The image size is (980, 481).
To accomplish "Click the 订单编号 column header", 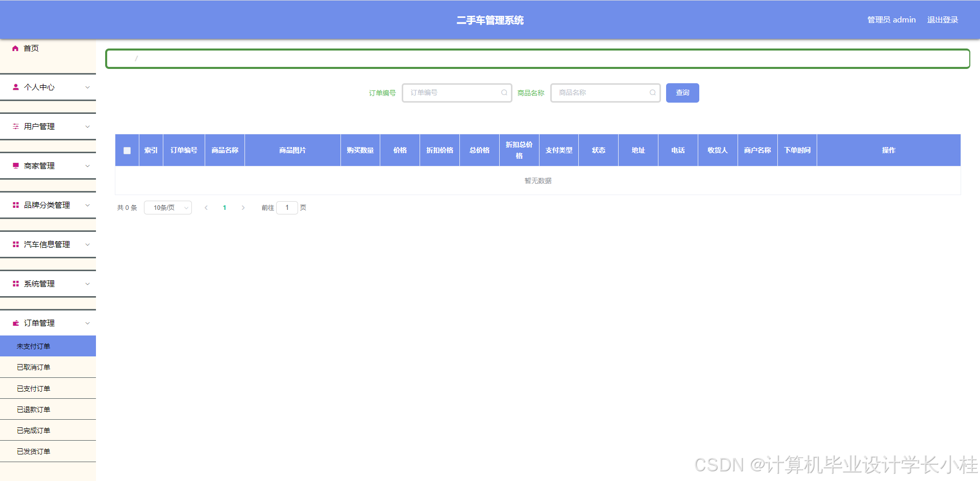I will tap(184, 151).
